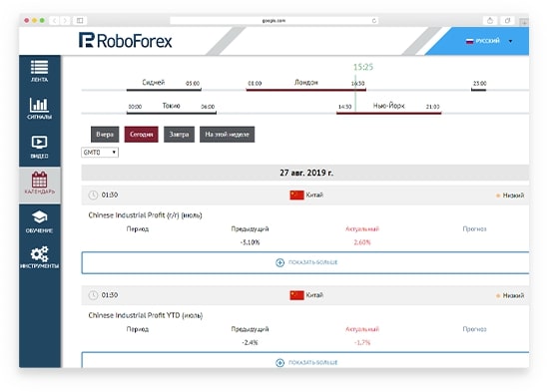Click previous value -3.10%
547x392 pixels.
[250, 242]
